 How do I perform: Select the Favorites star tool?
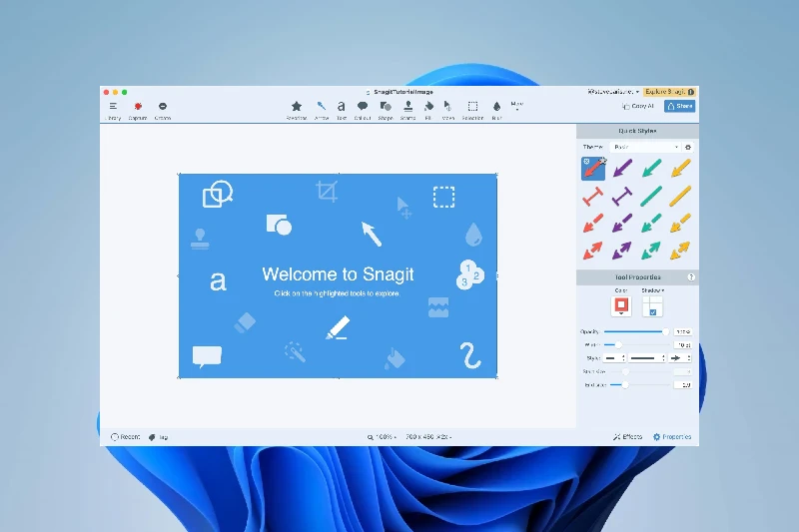(296, 110)
